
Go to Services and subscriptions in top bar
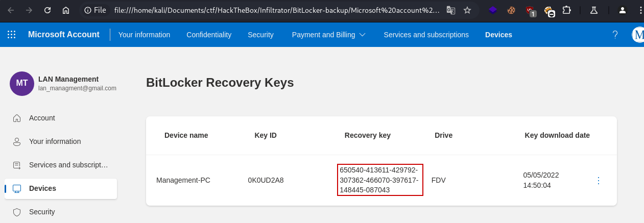pos(426,35)
